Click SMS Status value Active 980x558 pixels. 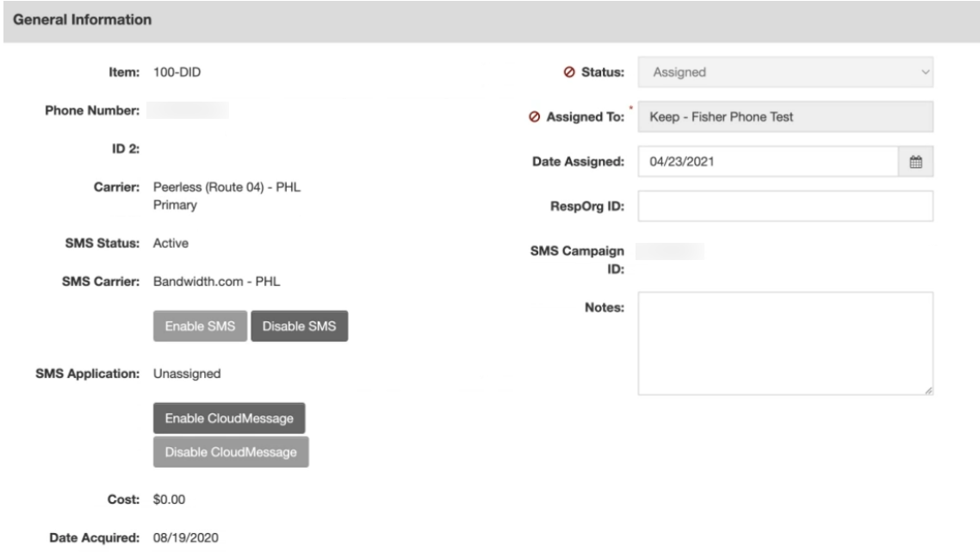[x=171, y=243]
